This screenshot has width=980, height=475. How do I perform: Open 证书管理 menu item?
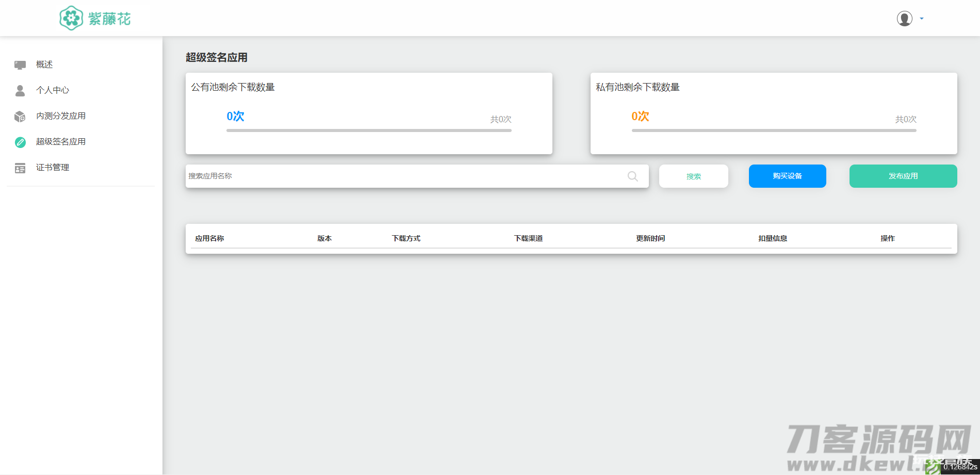click(53, 168)
